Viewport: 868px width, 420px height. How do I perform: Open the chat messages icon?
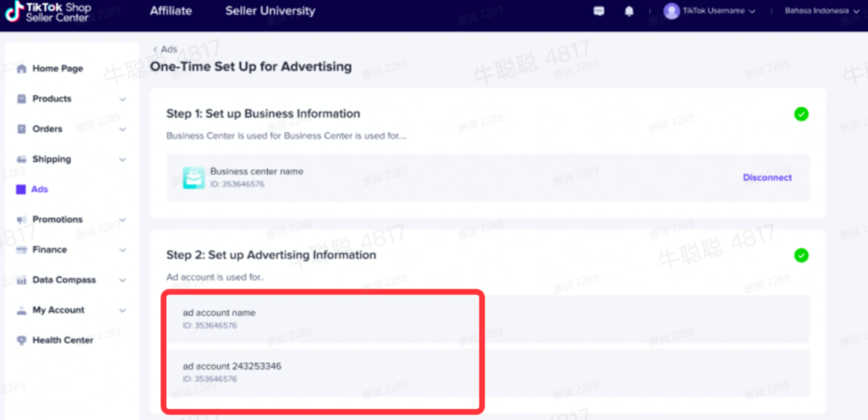click(599, 11)
